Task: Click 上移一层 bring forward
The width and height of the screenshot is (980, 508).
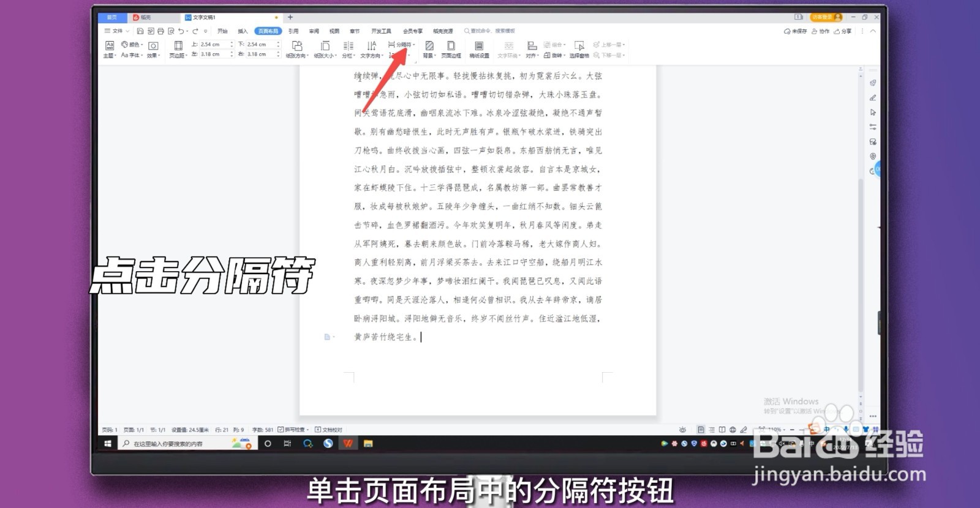Action: [609, 45]
